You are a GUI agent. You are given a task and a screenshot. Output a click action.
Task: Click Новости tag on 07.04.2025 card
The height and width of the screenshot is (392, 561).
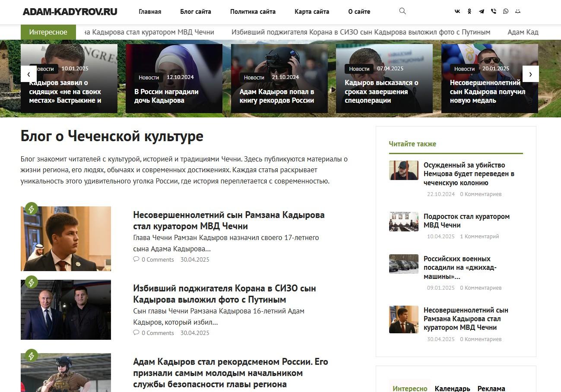(x=359, y=69)
